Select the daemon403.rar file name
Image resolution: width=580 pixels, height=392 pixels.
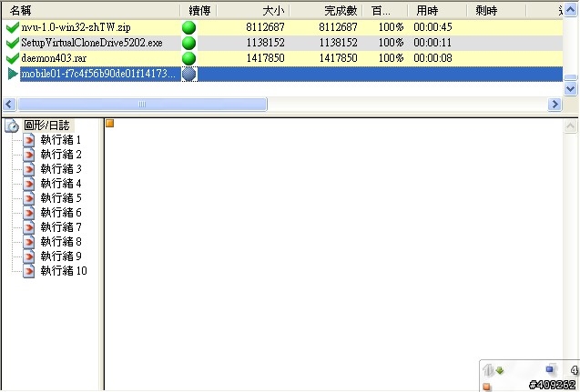pos(54,58)
